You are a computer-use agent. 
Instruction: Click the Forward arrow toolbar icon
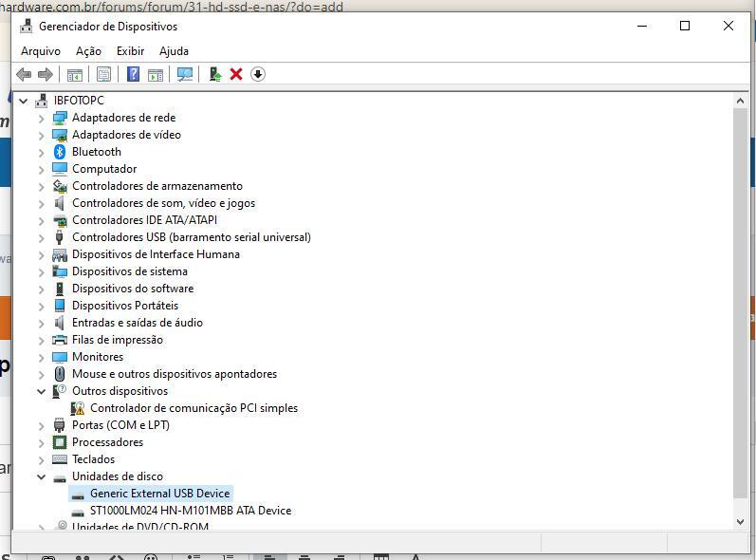46,74
